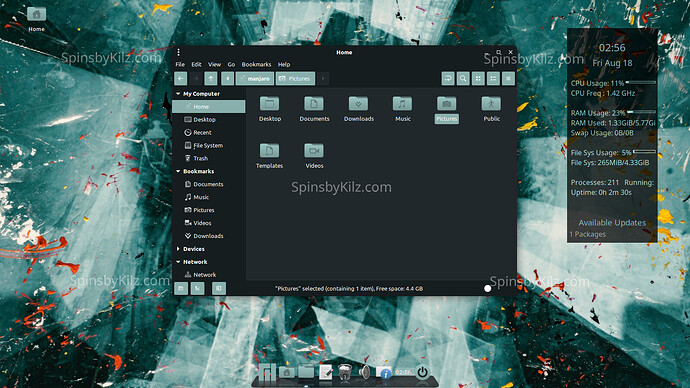Open the Videos bookmark in sidebar
The width and height of the screenshot is (690, 388).
(x=209, y=223)
